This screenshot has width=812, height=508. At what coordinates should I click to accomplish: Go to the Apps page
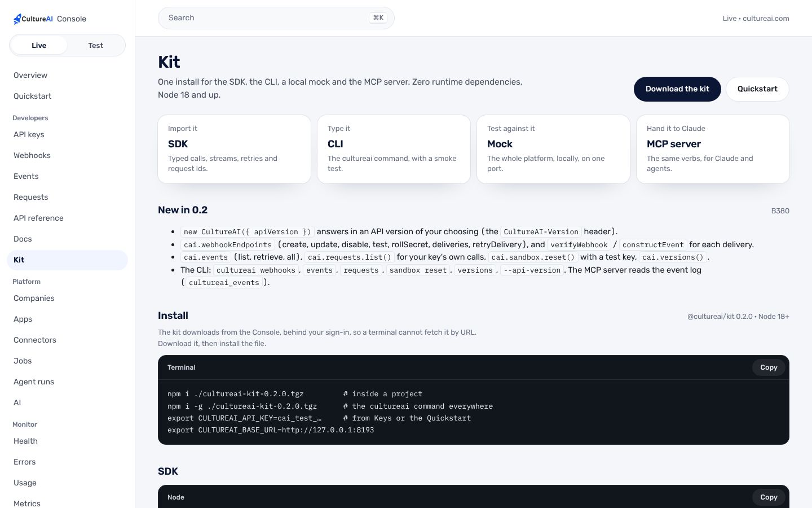(67, 319)
